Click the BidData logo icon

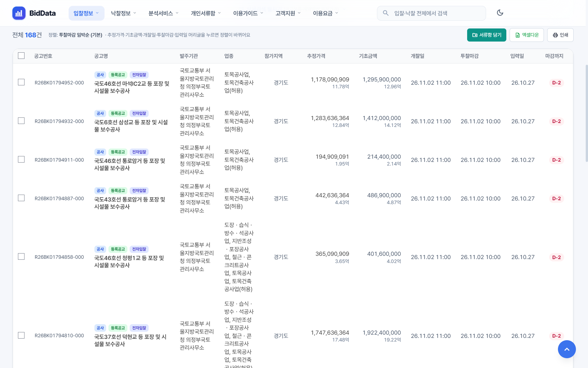click(19, 13)
